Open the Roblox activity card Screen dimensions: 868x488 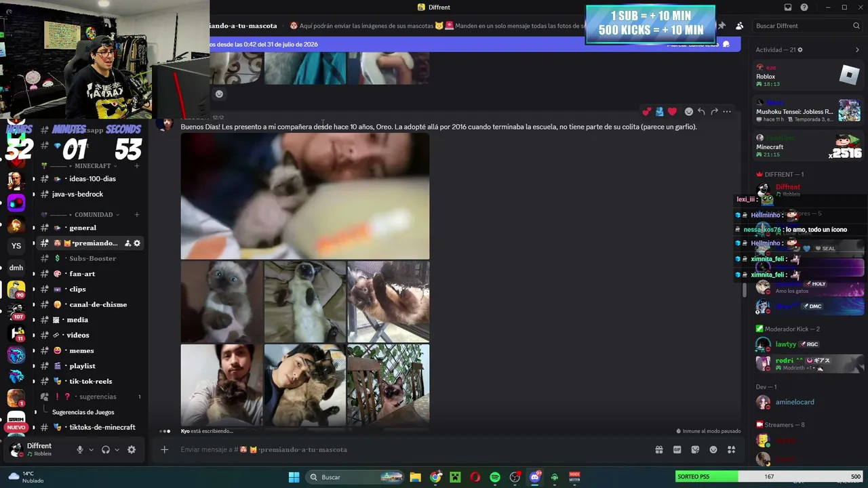808,76
